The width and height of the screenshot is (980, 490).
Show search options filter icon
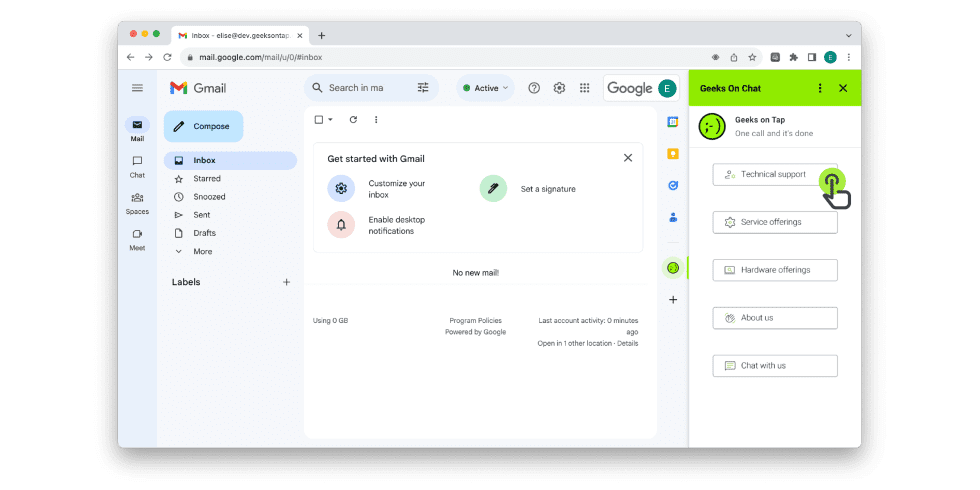423,88
